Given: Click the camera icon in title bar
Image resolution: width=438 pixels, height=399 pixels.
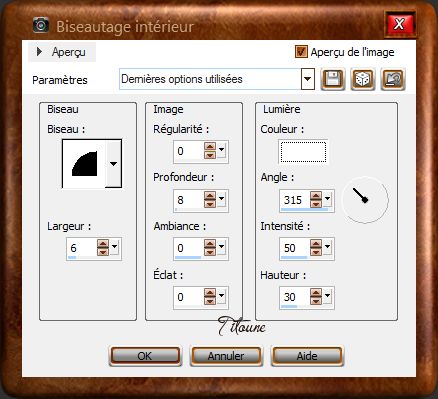Looking at the screenshot, I should pos(41,25).
